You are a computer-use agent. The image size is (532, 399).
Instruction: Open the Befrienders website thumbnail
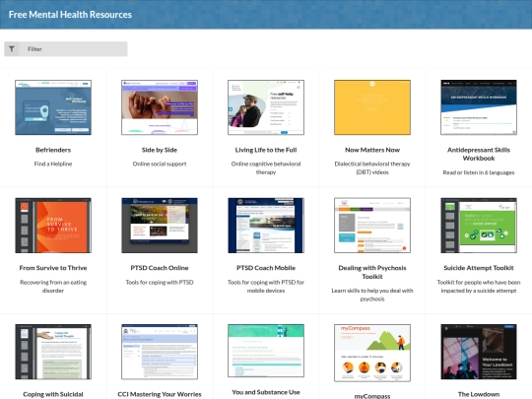coord(53,107)
